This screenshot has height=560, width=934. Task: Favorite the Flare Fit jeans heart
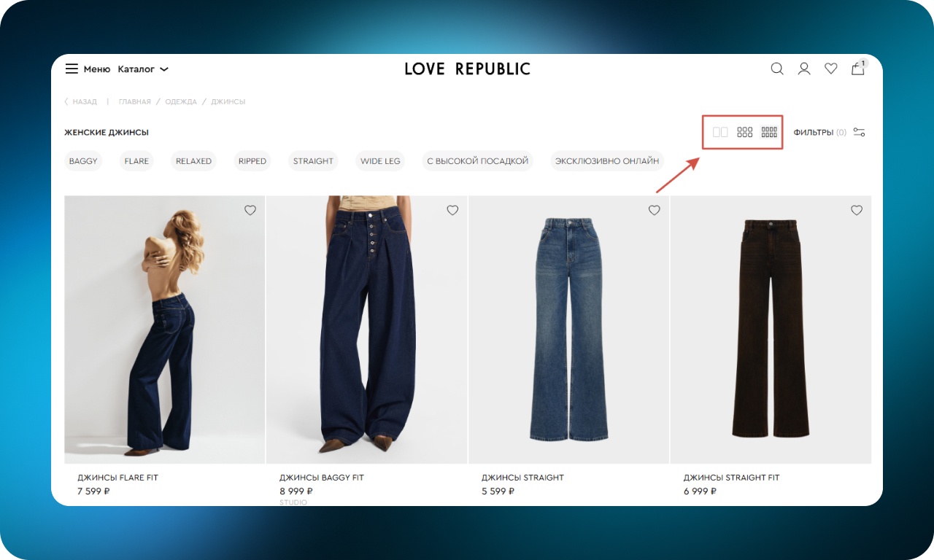point(250,210)
